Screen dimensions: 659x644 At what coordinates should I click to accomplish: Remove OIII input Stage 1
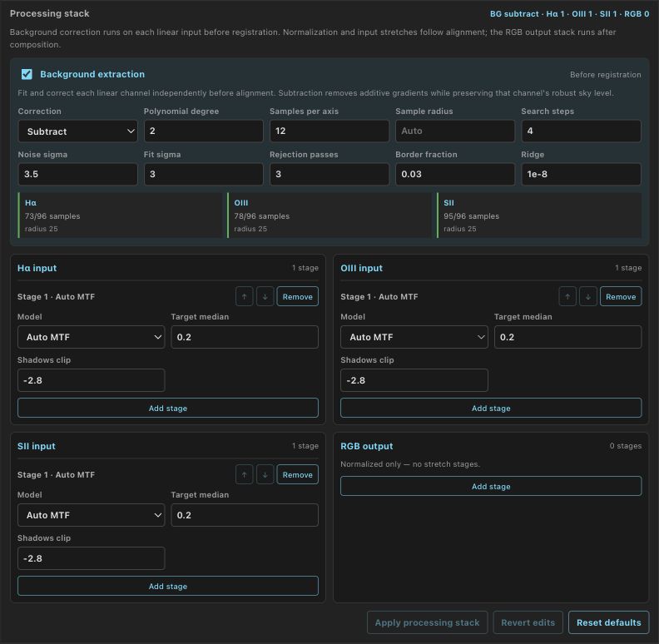click(621, 296)
